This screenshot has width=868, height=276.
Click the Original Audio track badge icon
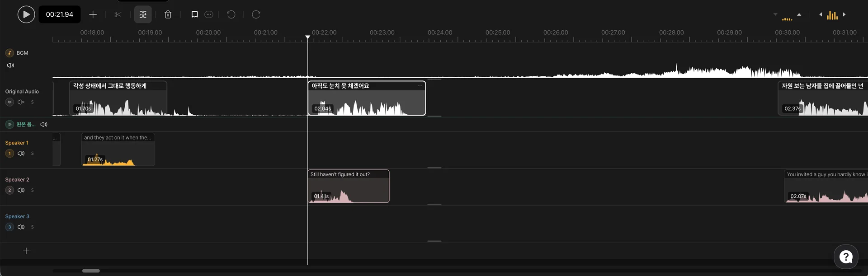point(9,102)
